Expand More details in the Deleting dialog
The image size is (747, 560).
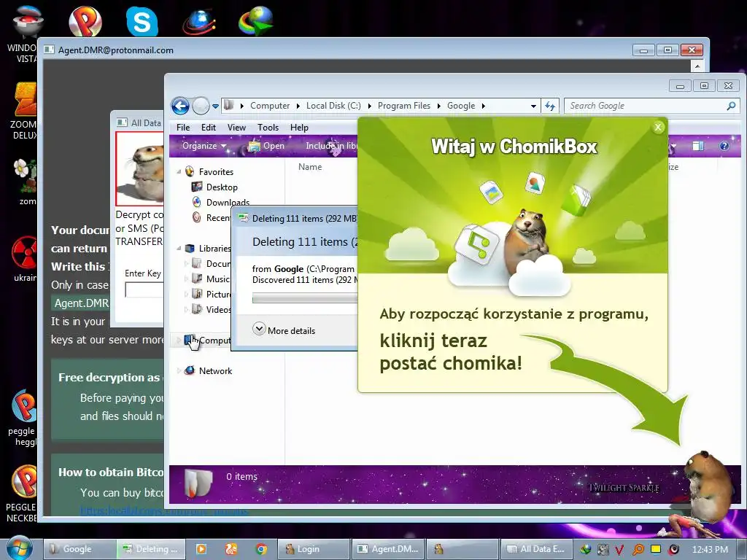click(284, 330)
